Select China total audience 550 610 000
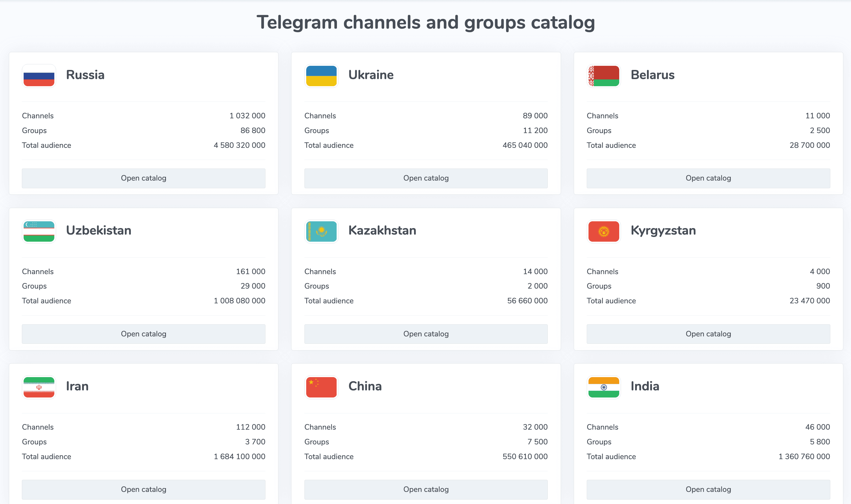This screenshot has width=851, height=504. coord(525,457)
